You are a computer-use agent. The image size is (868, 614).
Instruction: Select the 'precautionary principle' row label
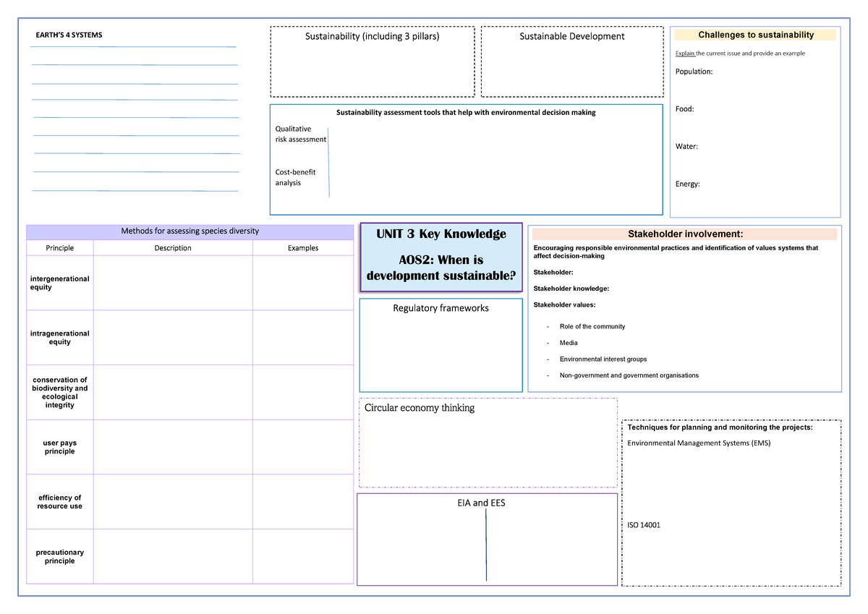coord(60,557)
